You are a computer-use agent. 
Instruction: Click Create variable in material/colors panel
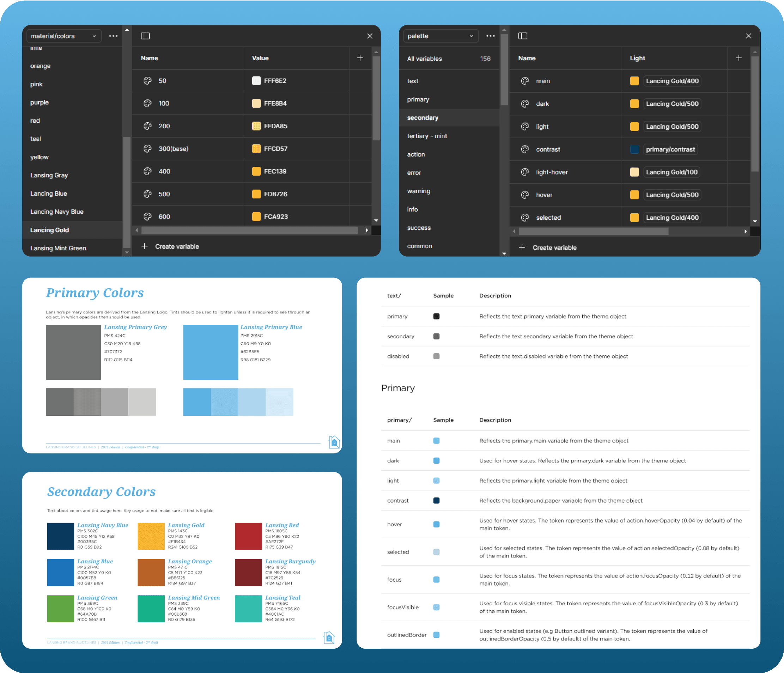[177, 247]
